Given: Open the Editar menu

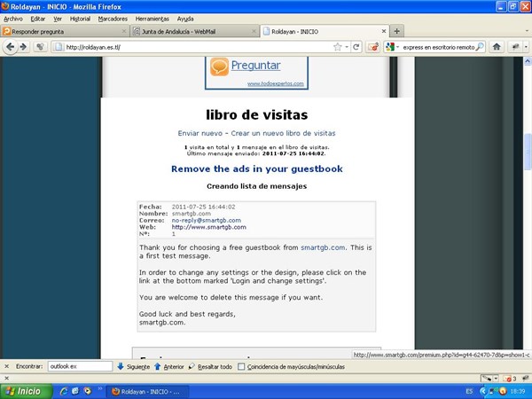Looking at the screenshot, I should pos(37,19).
